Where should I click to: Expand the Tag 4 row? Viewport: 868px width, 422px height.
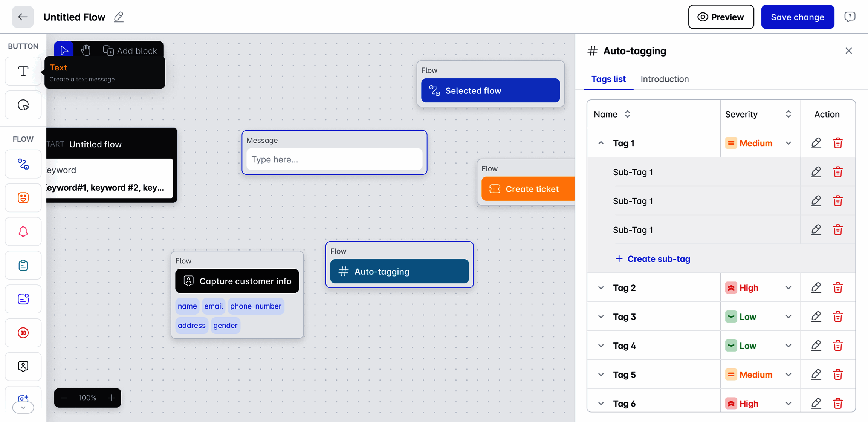click(601, 346)
